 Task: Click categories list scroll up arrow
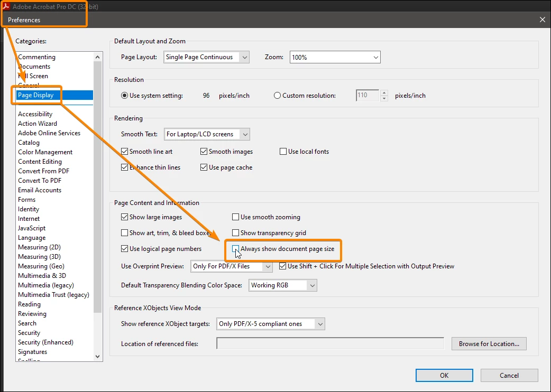point(98,57)
